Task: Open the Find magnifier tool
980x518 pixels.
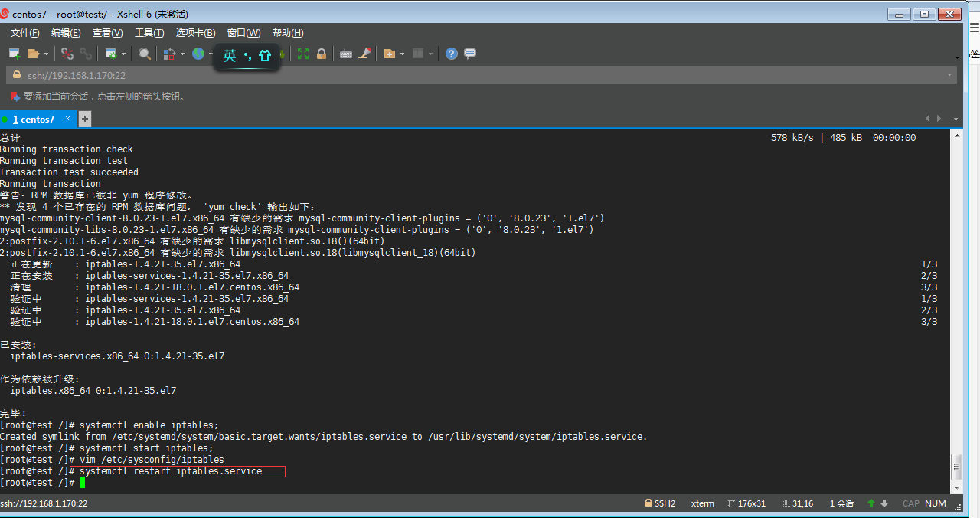Action: pyautogui.click(x=144, y=54)
